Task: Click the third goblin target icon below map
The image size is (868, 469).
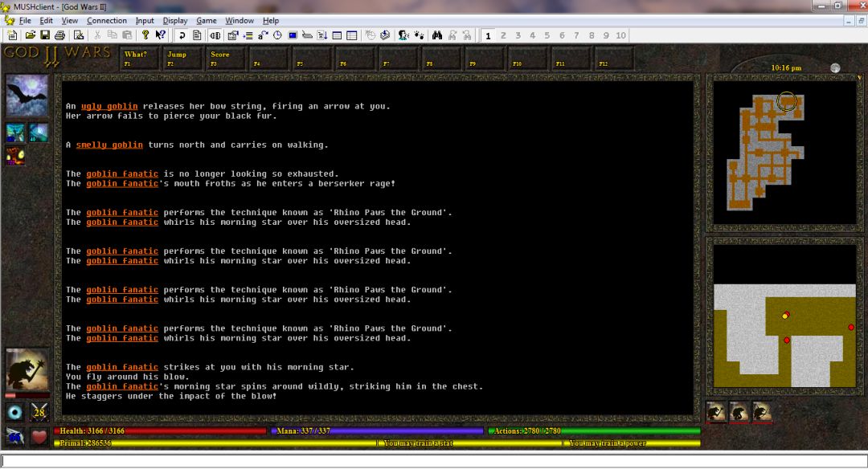Action: (x=762, y=412)
